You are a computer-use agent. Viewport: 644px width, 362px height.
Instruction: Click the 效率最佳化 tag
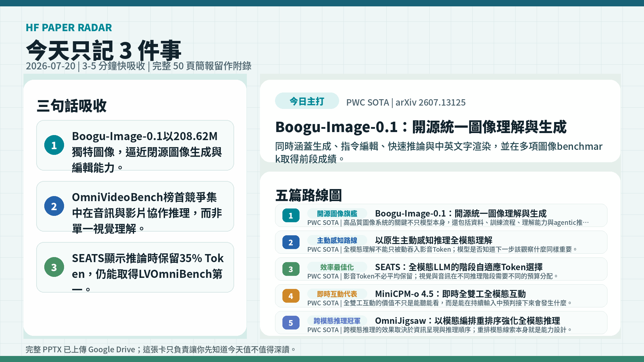337,267
